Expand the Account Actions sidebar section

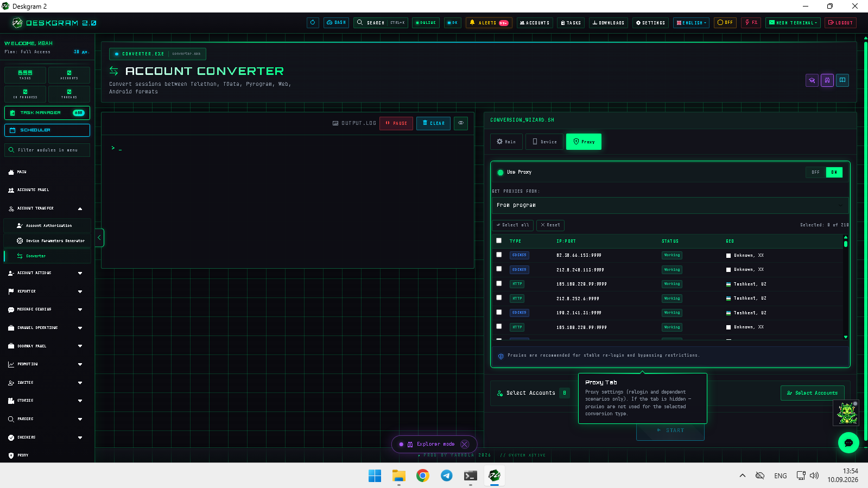pos(46,273)
